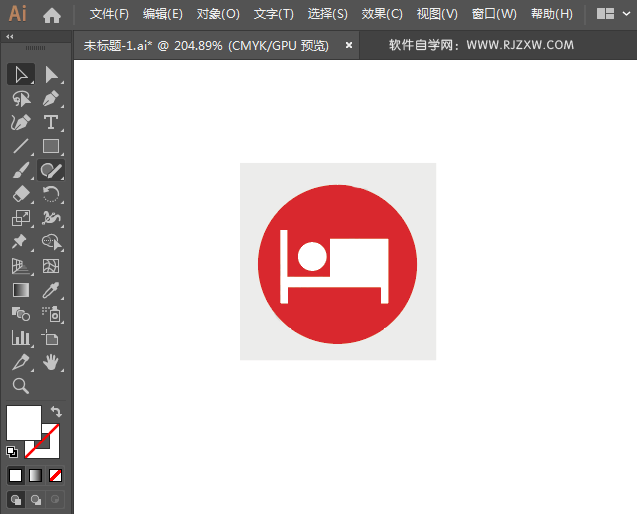
Task: Choose the Lasso tool
Action: pos(21,99)
